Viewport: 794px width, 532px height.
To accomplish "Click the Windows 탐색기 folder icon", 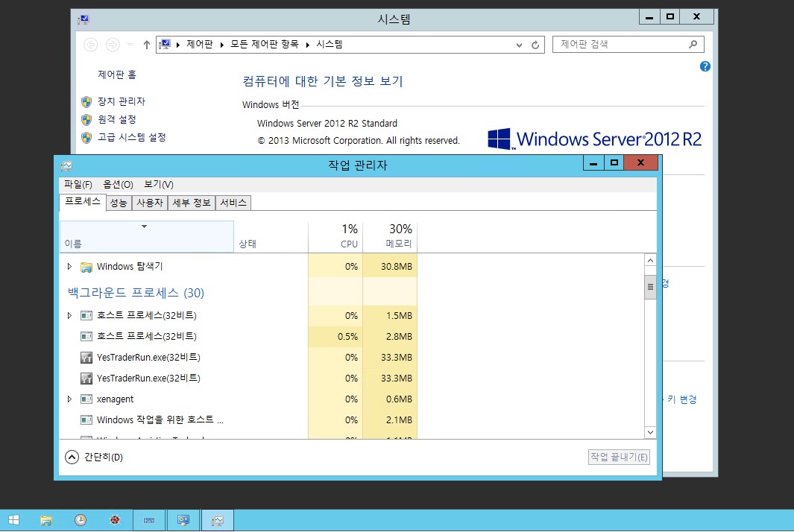I will [86, 267].
